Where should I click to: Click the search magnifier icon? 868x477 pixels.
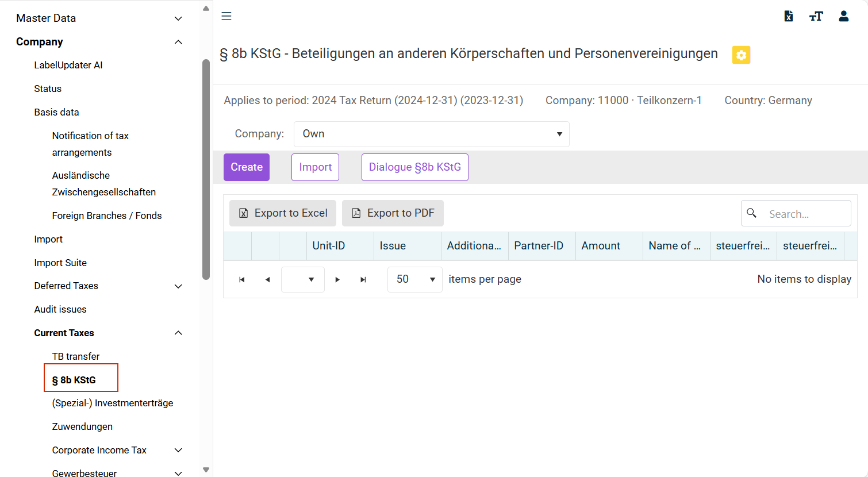(751, 213)
